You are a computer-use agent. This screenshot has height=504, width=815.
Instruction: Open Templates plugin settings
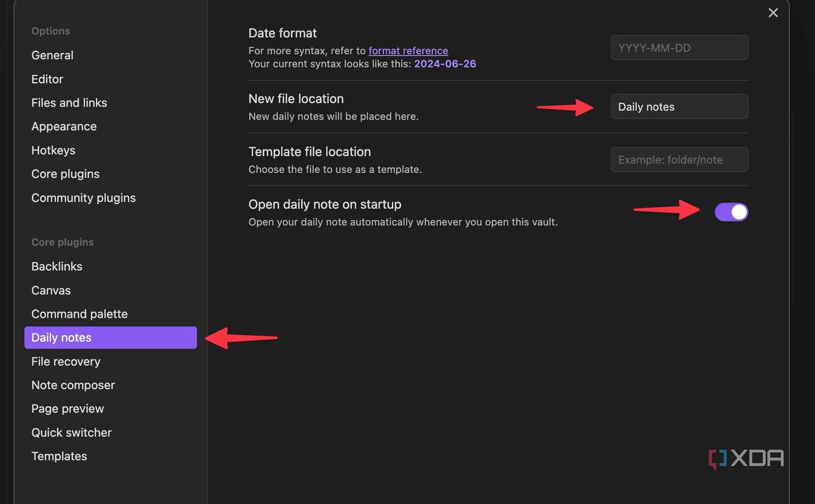[x=59, y=456]
